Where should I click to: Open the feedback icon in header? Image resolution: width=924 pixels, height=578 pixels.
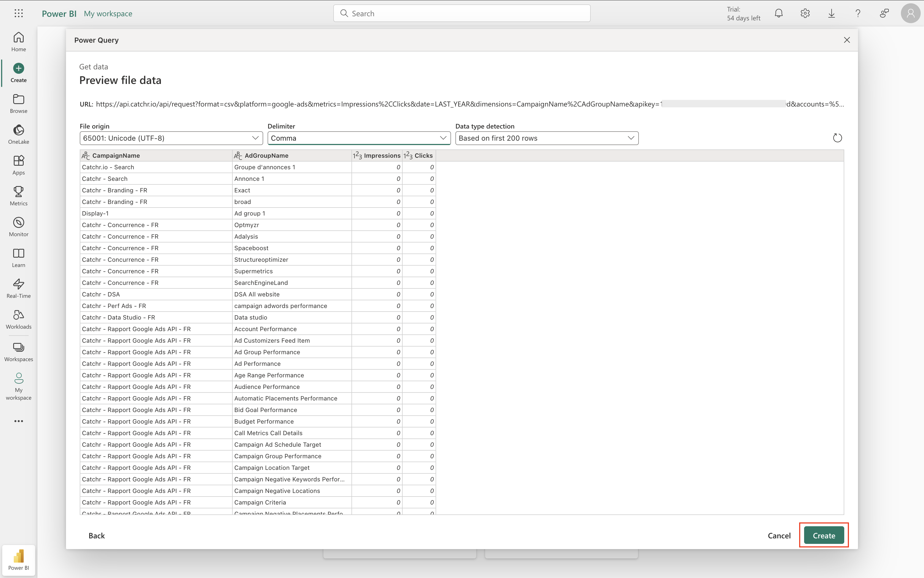click(x=884, y=13)
